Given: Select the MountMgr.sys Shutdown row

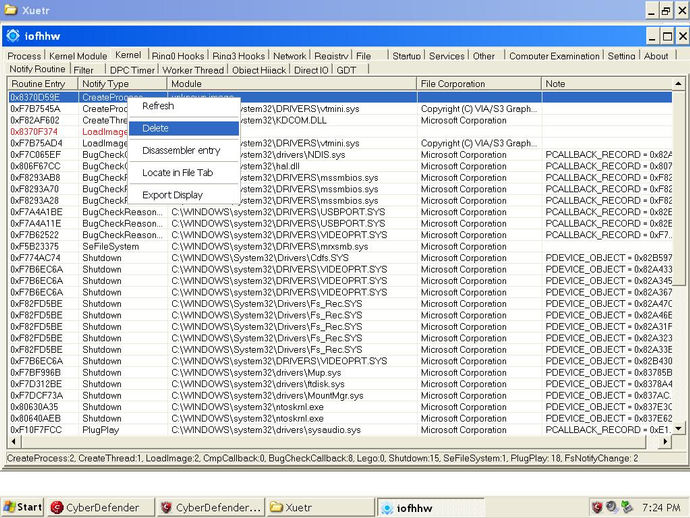Looking at the screenshot, I should click(340, 395).
